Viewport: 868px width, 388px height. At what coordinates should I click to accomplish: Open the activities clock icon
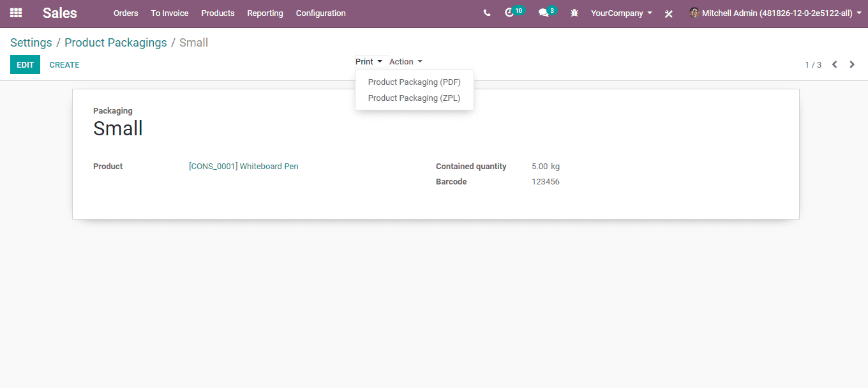[x=509, y=13]
